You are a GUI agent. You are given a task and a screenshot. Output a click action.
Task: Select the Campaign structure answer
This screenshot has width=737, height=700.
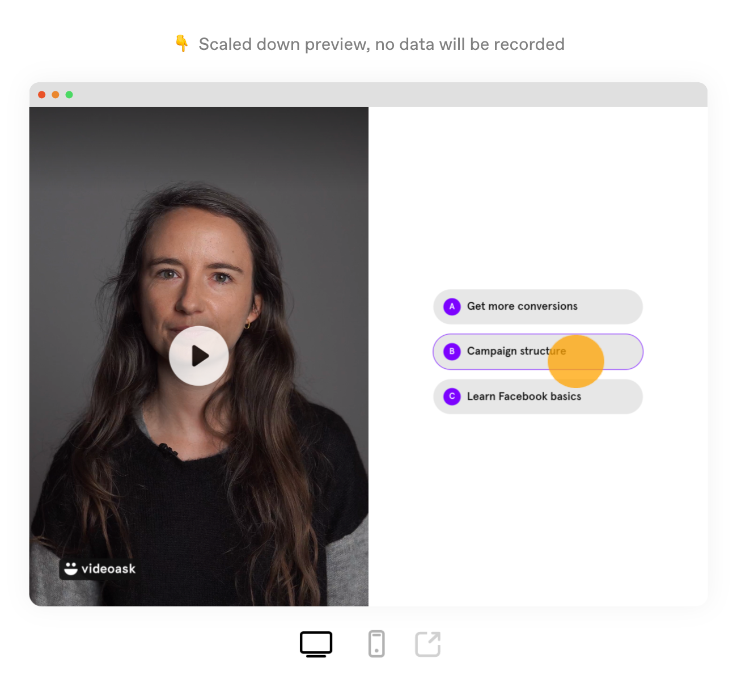(538, 352)
